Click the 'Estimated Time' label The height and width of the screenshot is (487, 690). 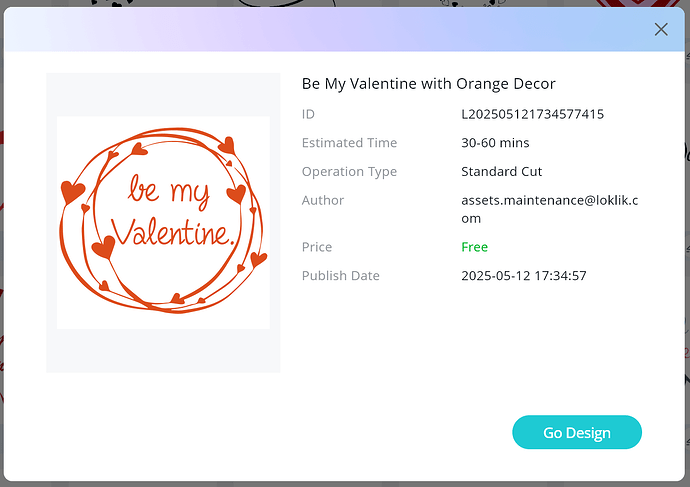click(x=349, y=143)
